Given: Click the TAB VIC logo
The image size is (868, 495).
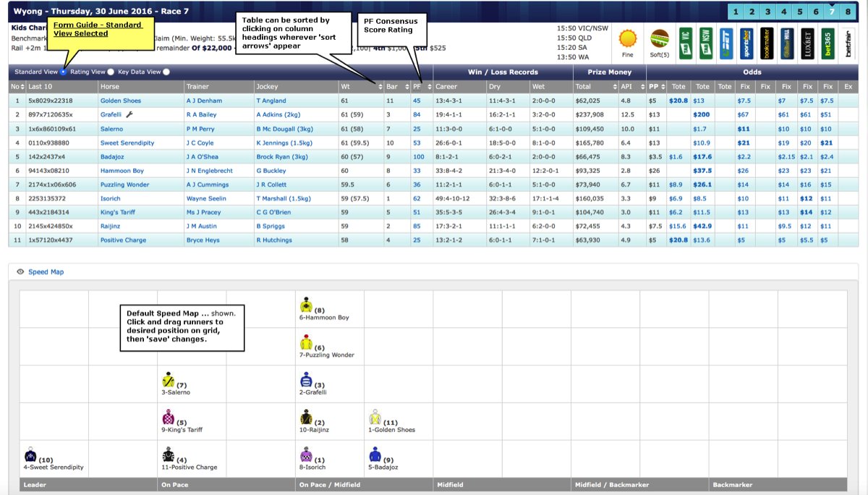Looking at the screenshot, I should click(x=684, y=43).
